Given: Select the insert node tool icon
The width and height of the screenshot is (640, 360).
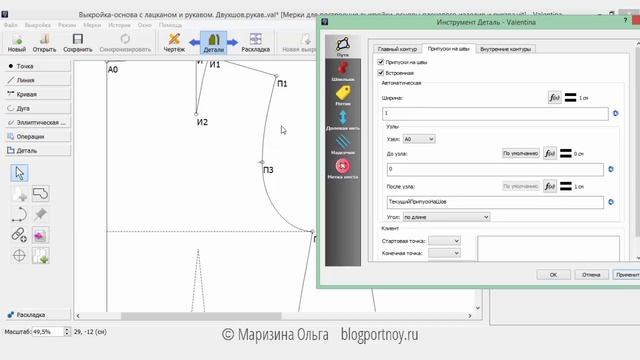Looking at the screenshot, I should (x=40, y=256).
